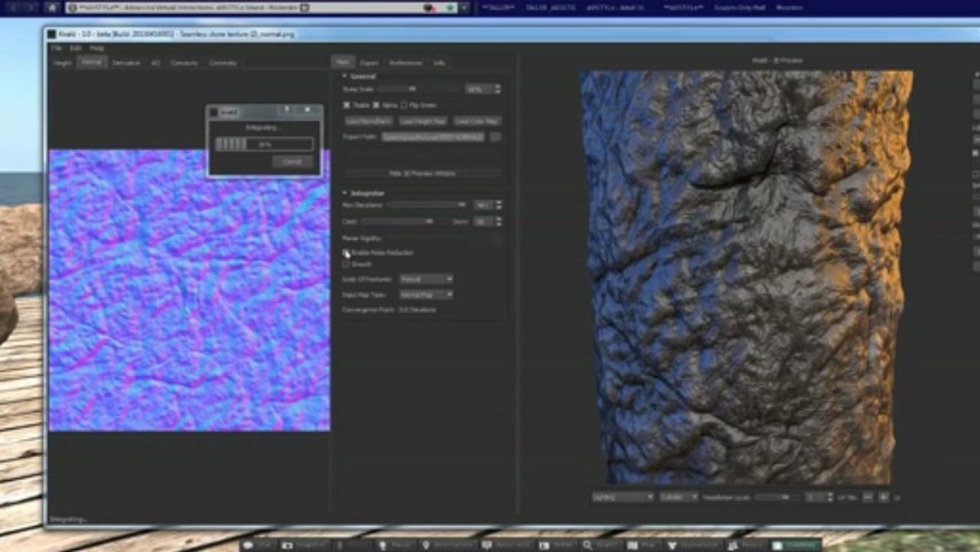Viewport: 980px width, 552px height.
Task: Click the Export Path input field
Action: tap(433, 137)
